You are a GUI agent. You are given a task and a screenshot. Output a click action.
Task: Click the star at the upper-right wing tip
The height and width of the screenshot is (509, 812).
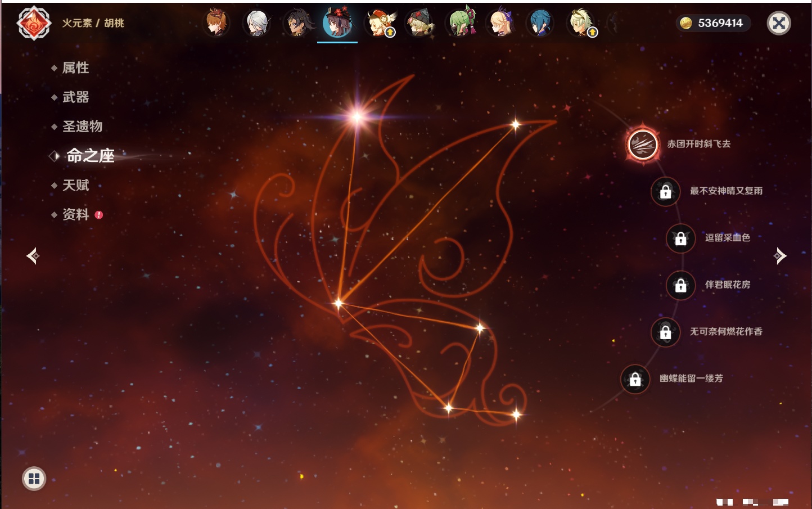click(516, 125)
